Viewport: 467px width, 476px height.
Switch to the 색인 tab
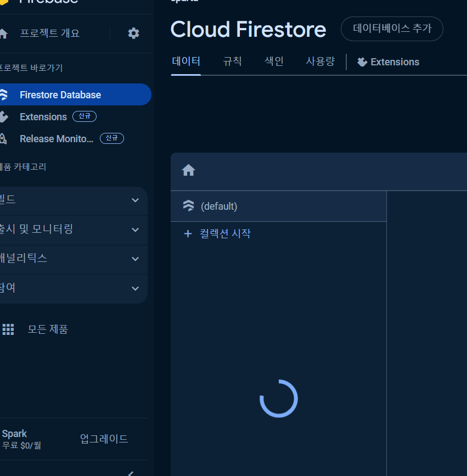point(274,61)
